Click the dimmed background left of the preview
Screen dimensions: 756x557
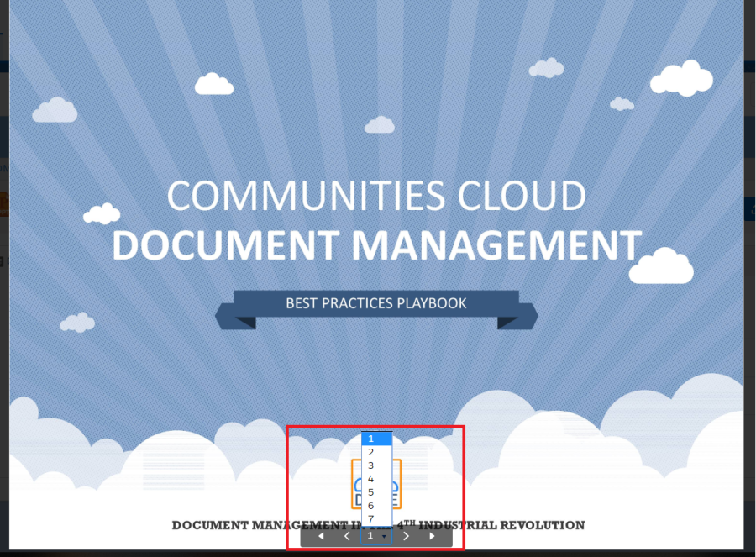pyautogui.click(x=4, y=336)
